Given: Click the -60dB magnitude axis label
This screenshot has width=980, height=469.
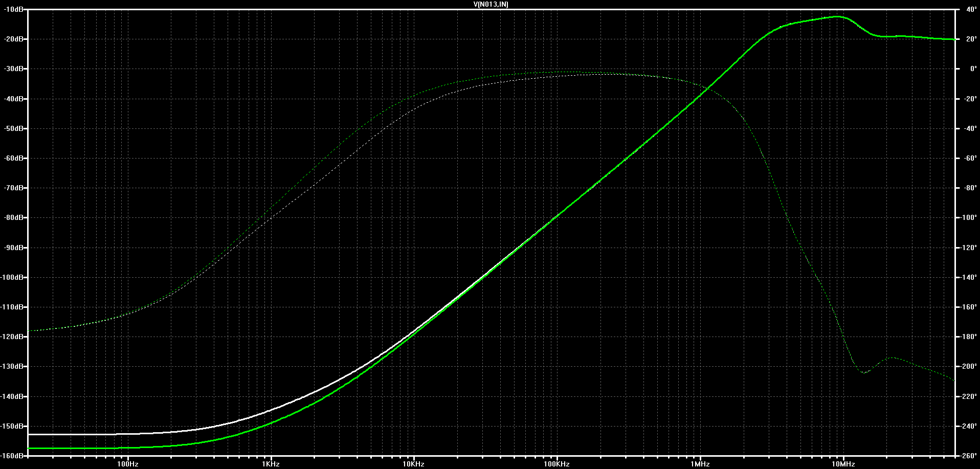Looking at the screenshot, I should (x=14, y=158).
